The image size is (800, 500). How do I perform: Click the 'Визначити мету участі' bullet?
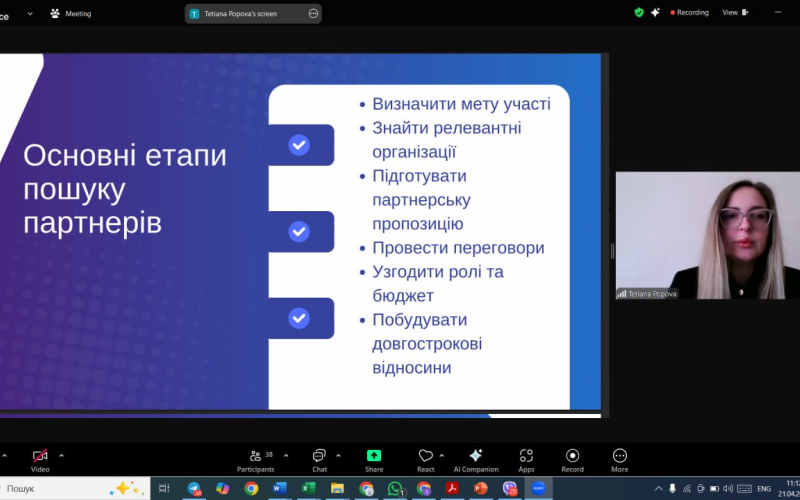(461, 104)
